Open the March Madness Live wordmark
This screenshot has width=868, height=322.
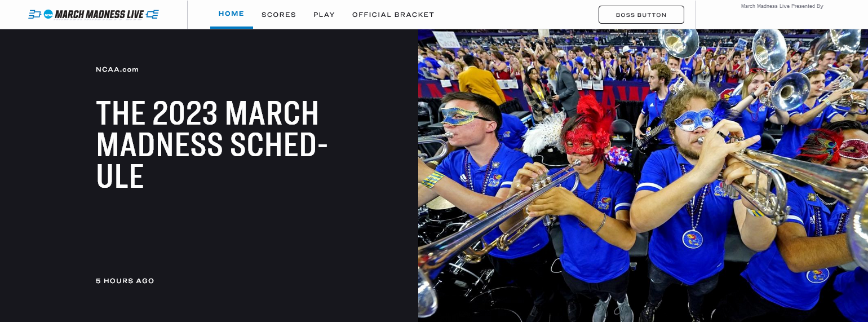[99, 14]
